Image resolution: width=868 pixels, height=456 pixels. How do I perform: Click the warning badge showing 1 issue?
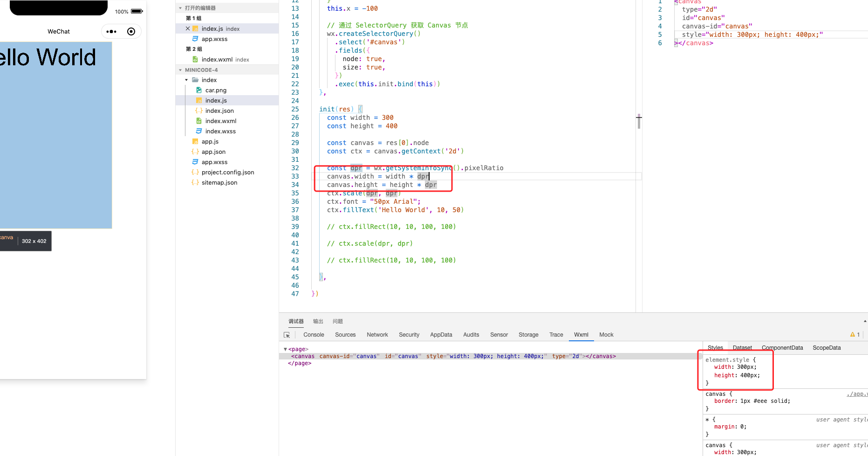point(855,334)
